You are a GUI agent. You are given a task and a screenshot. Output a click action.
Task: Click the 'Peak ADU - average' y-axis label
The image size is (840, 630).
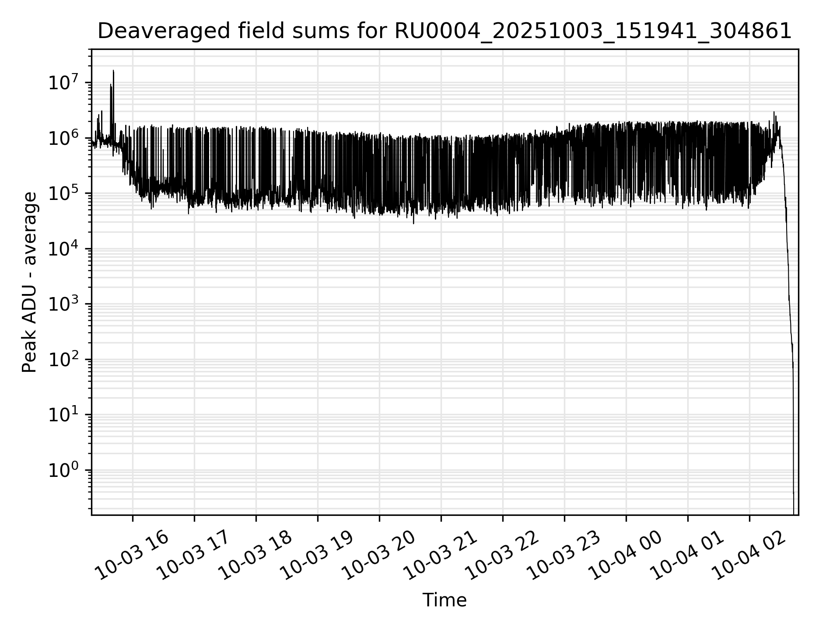(x=30, y=282)
